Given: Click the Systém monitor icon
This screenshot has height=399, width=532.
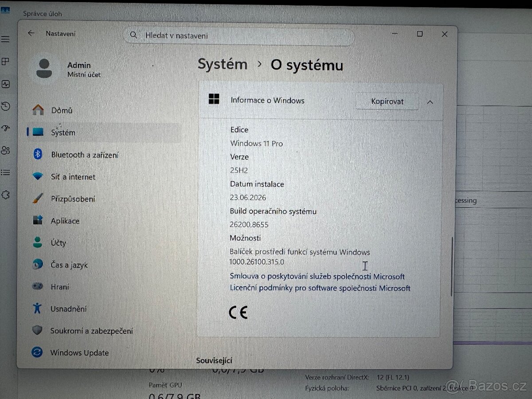Looking at the screenshot, I should click(x=38, y=132).
